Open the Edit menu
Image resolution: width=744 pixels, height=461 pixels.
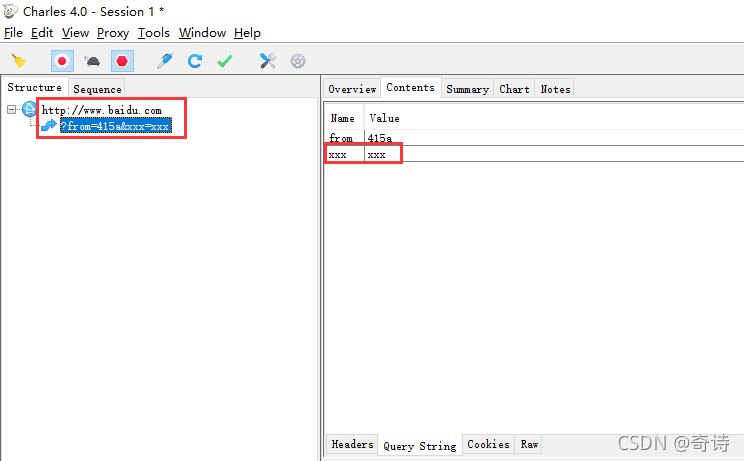[x=42, y=33]
